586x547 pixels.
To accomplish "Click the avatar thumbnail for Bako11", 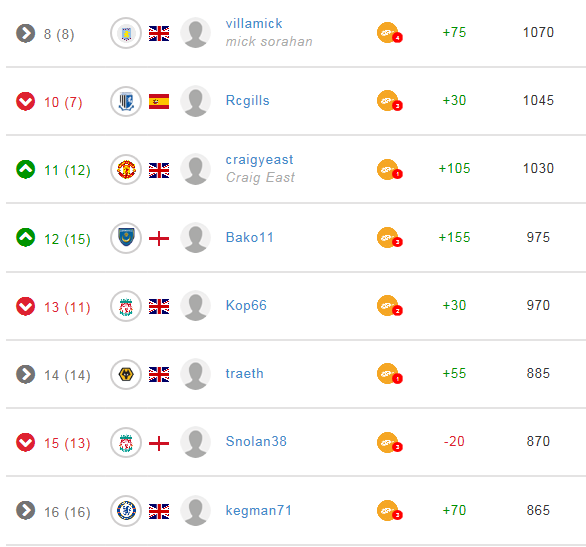I will coord(195,238).
